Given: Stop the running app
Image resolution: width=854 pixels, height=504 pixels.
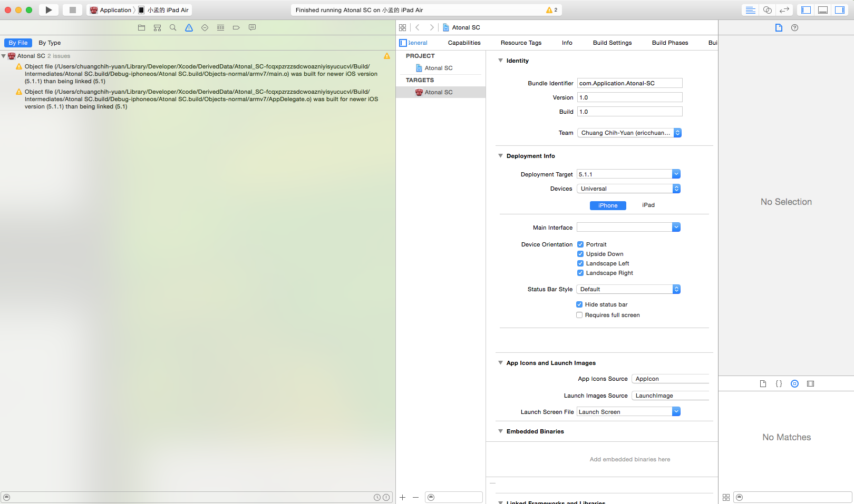Looking at the screenshot, I should [x=73, y=10].
